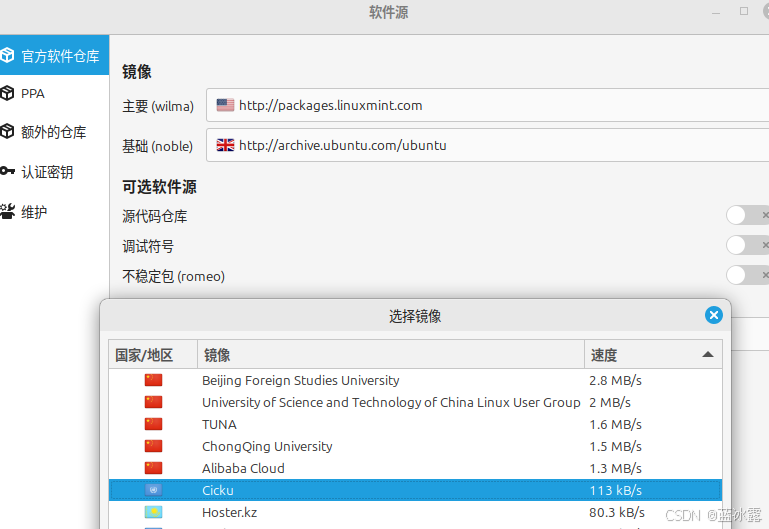Click the China flag beside TUNA
The image size is (769, 529).
pos(153,424)
